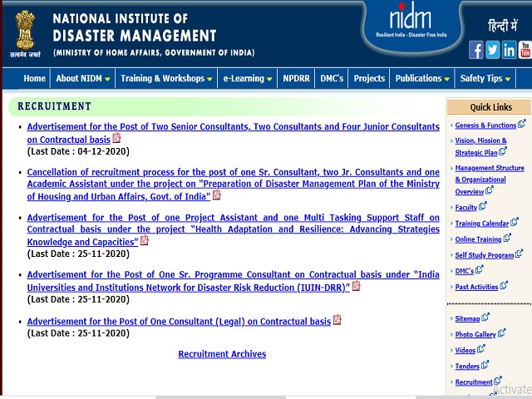Open Recruitment Archives link
This screenshot has width=532, height=399.
click(222, 354)
